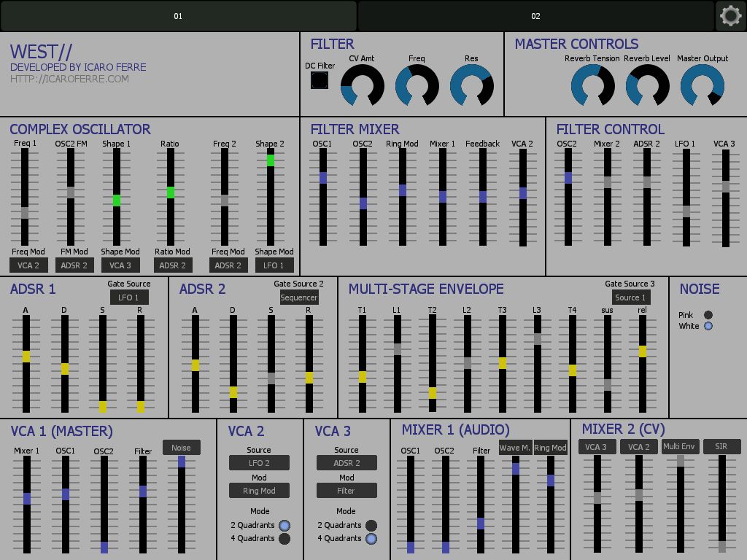
Task: Click the Noise button in VCA 1
Action: click(x=182, y=448)
